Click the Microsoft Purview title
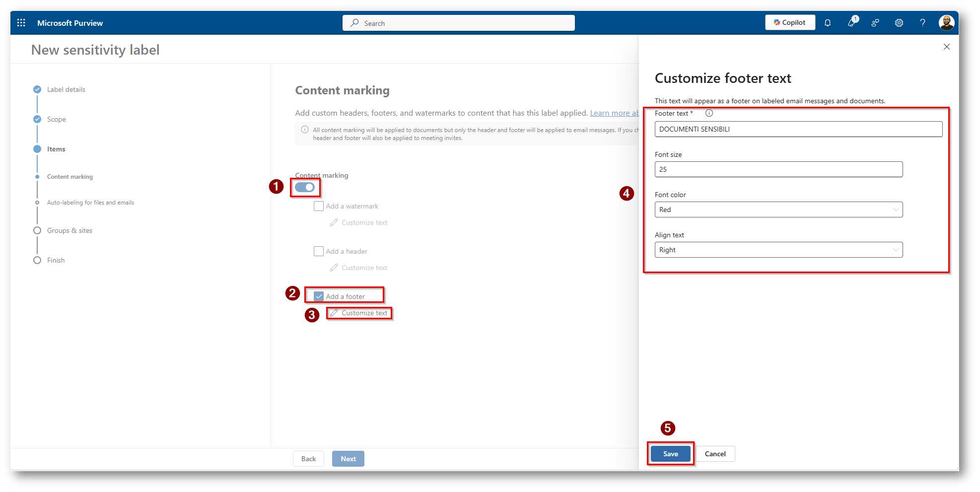980x492 pixels. (70, 23)
